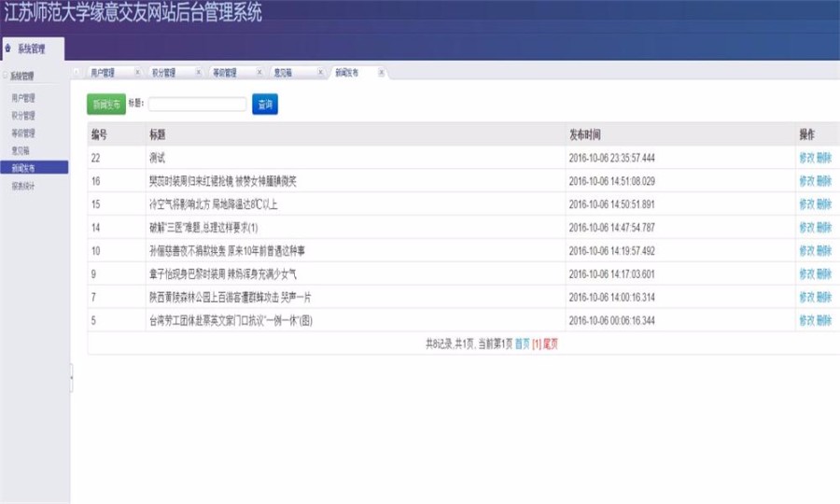
Task: Close the 等级管理 tab
Action: tap(259, 72)
